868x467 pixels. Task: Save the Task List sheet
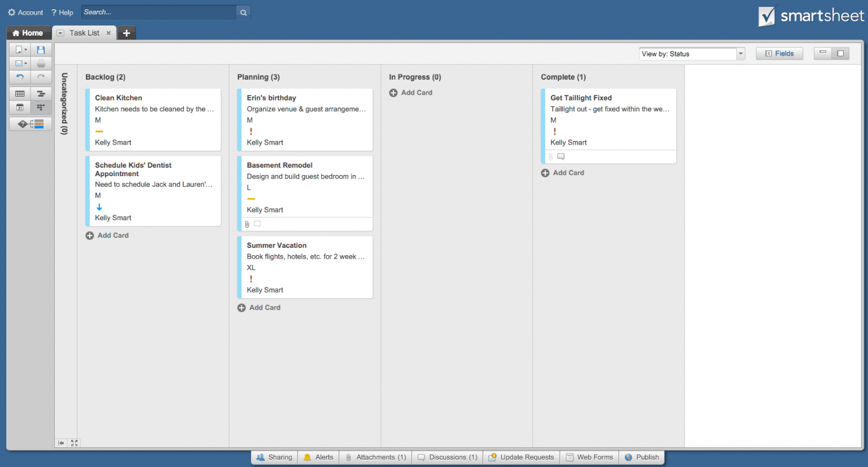41,49
